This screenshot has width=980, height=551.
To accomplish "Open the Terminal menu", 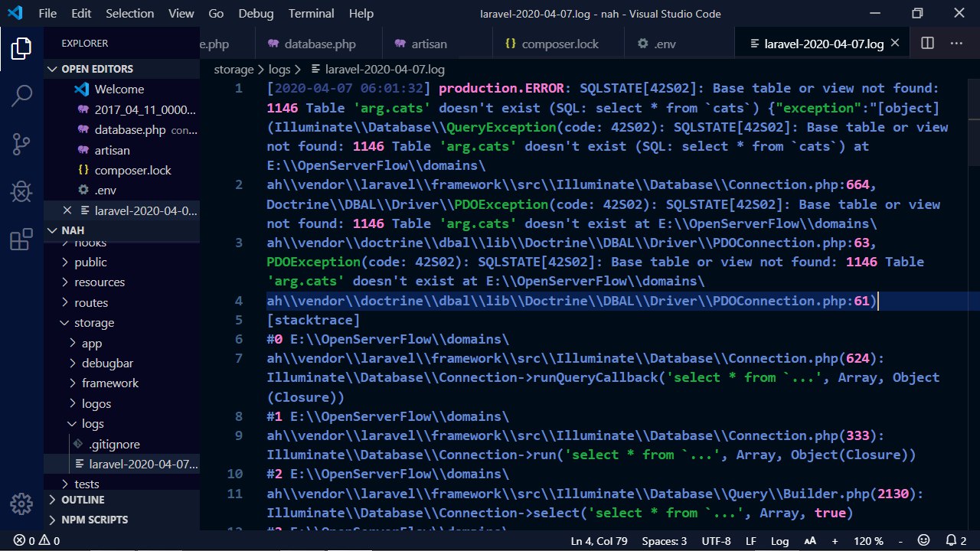I will click(311, 14).
